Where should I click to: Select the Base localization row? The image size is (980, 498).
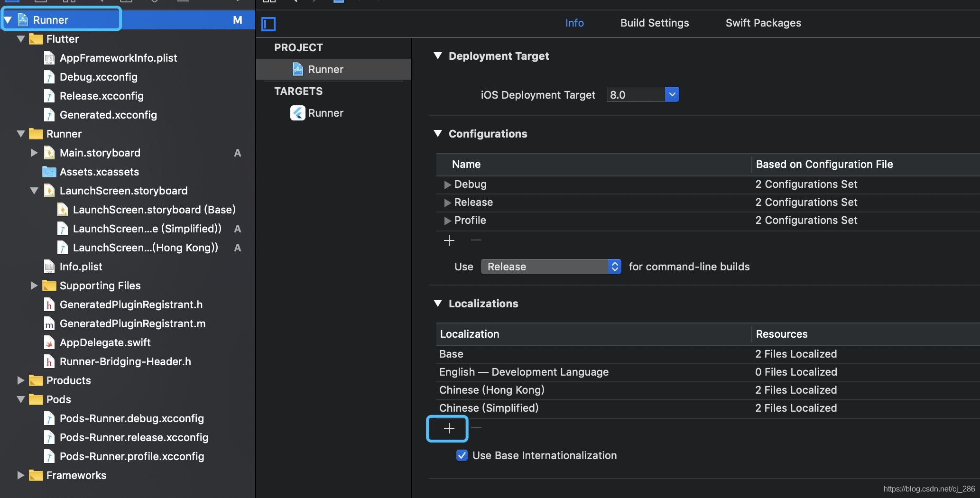(x=708, y=354)
